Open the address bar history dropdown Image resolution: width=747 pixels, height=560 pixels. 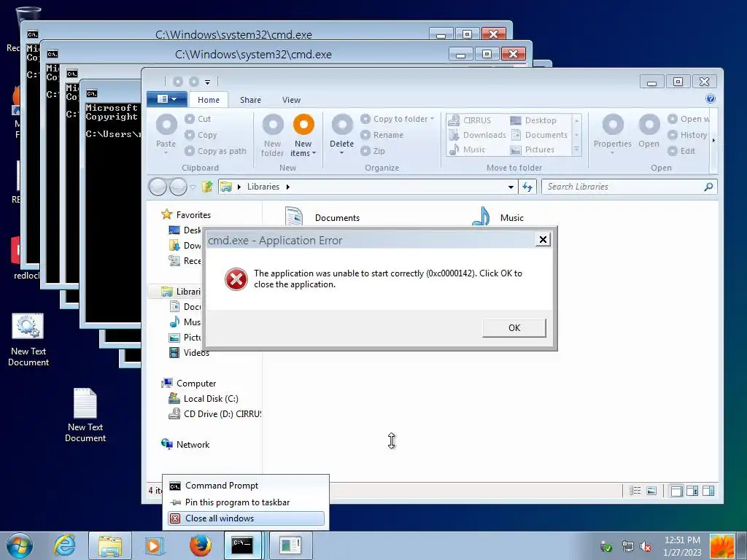pos(511,187)
